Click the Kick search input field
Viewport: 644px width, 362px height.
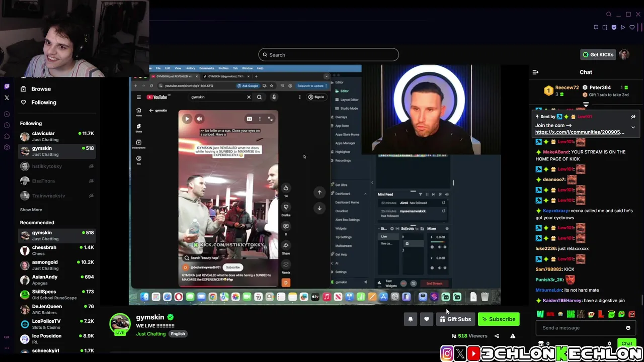pos(329,55)
